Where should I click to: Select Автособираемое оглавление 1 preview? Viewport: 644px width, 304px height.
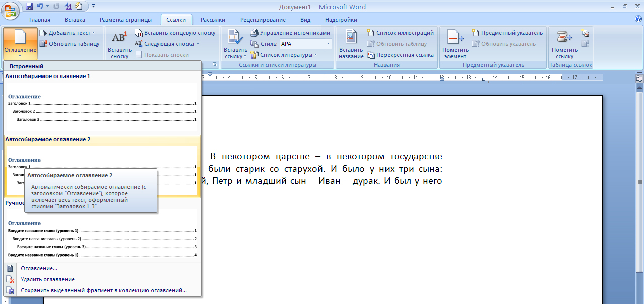click(x=102, y=102)
